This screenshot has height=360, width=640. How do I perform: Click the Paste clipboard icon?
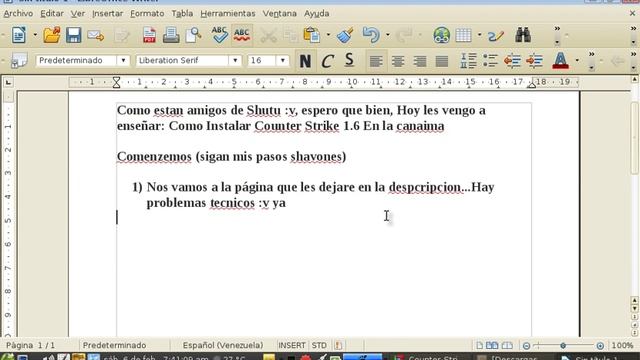coord(312,35)
